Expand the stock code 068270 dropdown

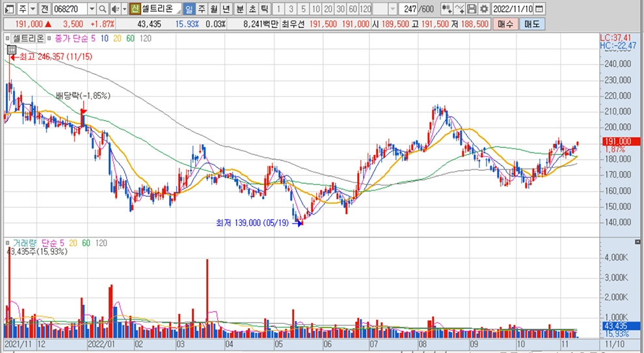point(91,9)
